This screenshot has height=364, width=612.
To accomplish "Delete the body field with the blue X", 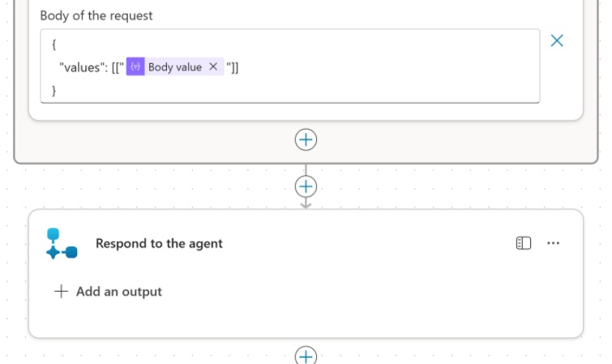I will (x=557, y=41).
